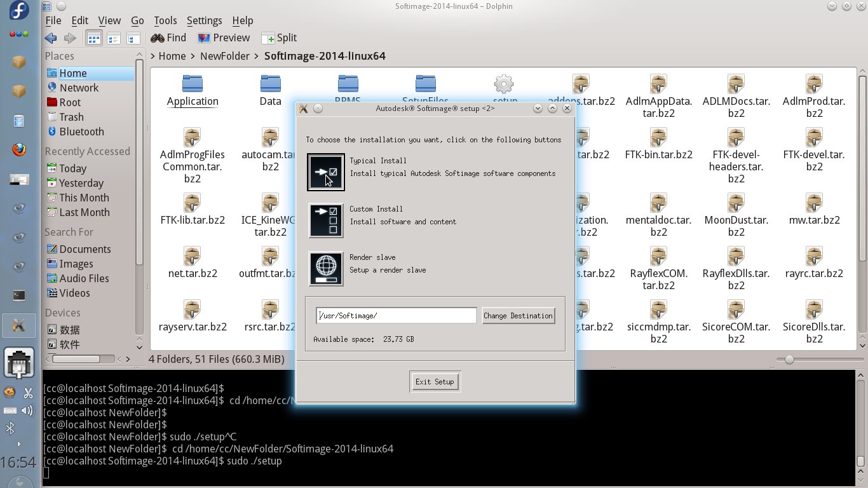Click the volume icon in system tray
This screenshot has width=868, height=488.
coord(27,410)
